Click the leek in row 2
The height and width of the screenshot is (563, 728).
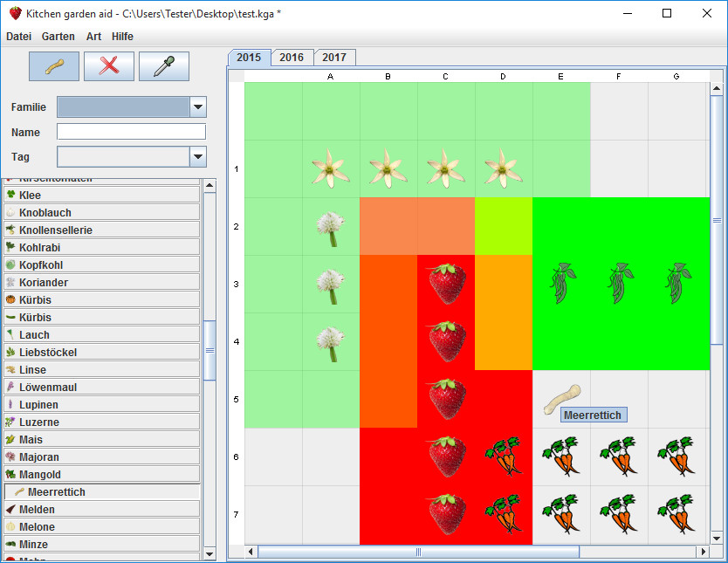pyautogui.click(x=330, y=228)
